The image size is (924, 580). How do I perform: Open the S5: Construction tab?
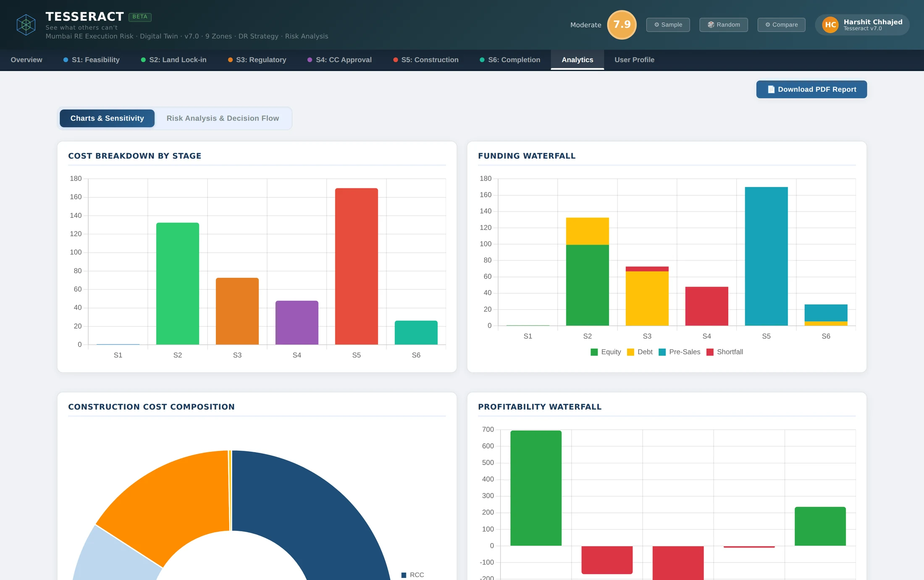pyautogui.click(x=426, y=60)
